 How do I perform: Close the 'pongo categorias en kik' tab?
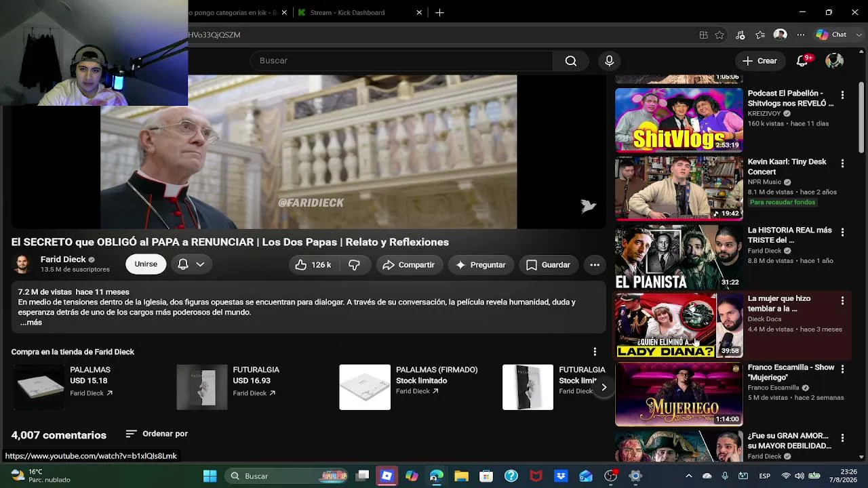pyautogui.click(x=284, y=12)
